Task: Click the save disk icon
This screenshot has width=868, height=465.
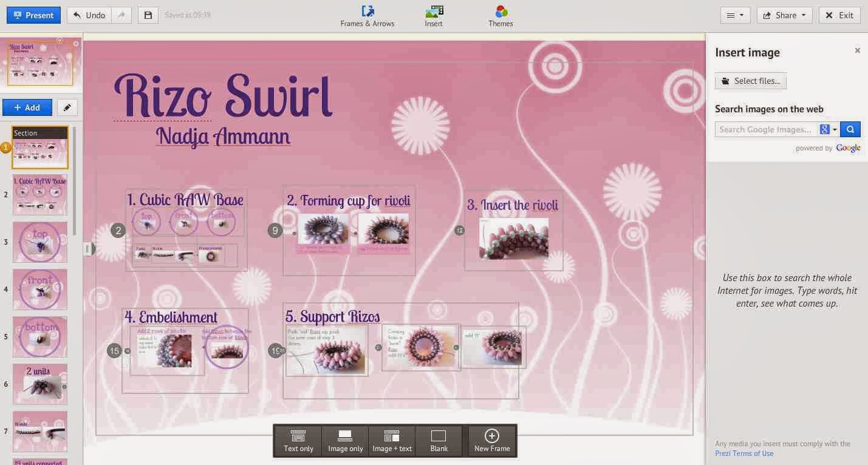Action: coord(148,15)
